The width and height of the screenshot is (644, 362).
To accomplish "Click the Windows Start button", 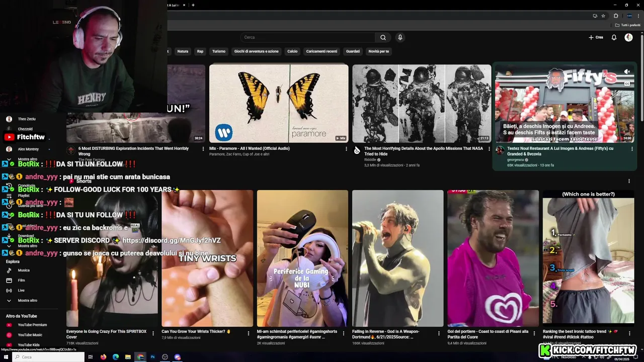I will [x=6, y=357].
